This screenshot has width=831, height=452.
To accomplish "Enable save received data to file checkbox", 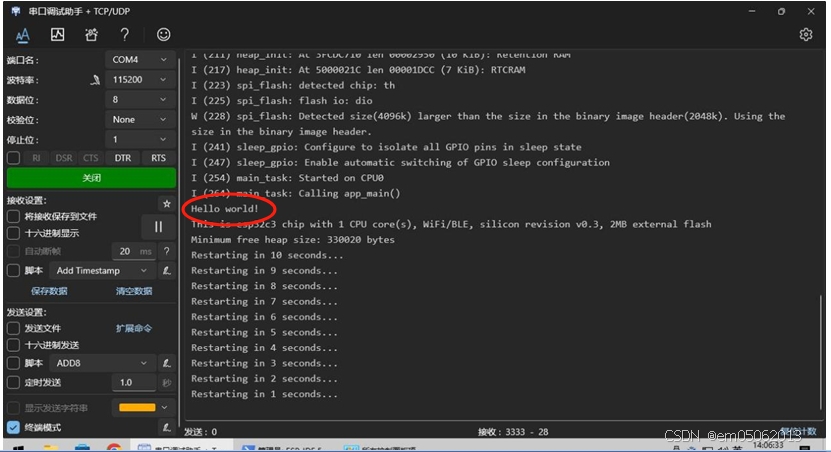I will [x=14, y=216].
